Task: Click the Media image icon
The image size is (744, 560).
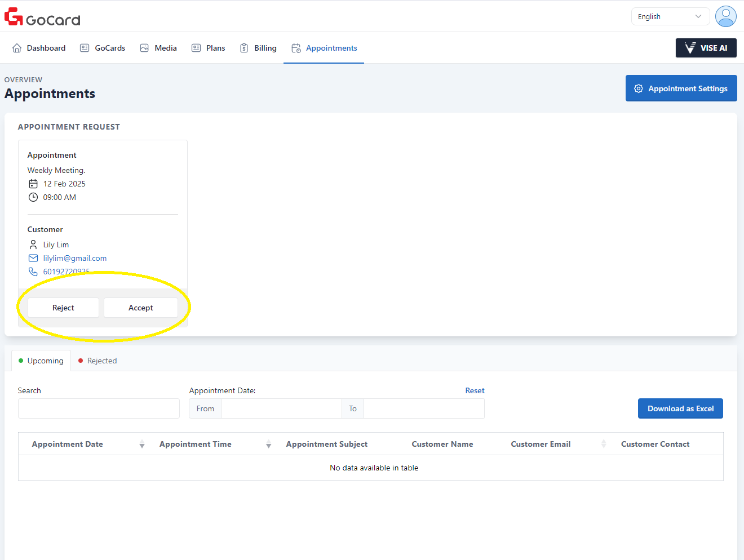Action: point(144,48)
